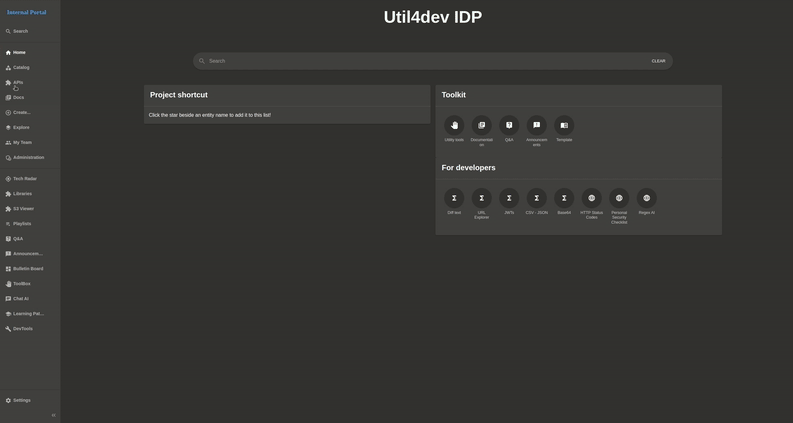This screenshot has height=423, width=793.
Task: Open the Base64 tool icon
Action: (564, 198)
